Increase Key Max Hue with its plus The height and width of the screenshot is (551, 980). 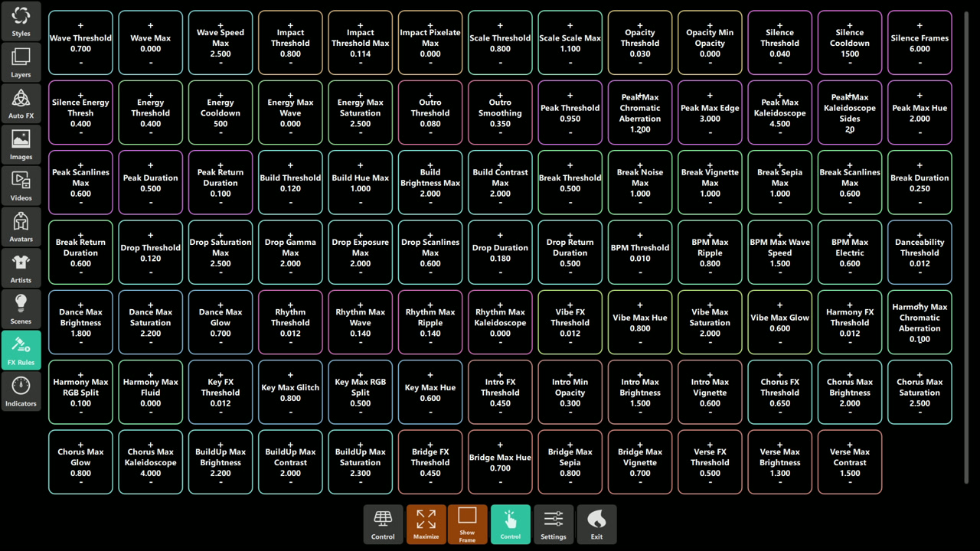[430, 376]
